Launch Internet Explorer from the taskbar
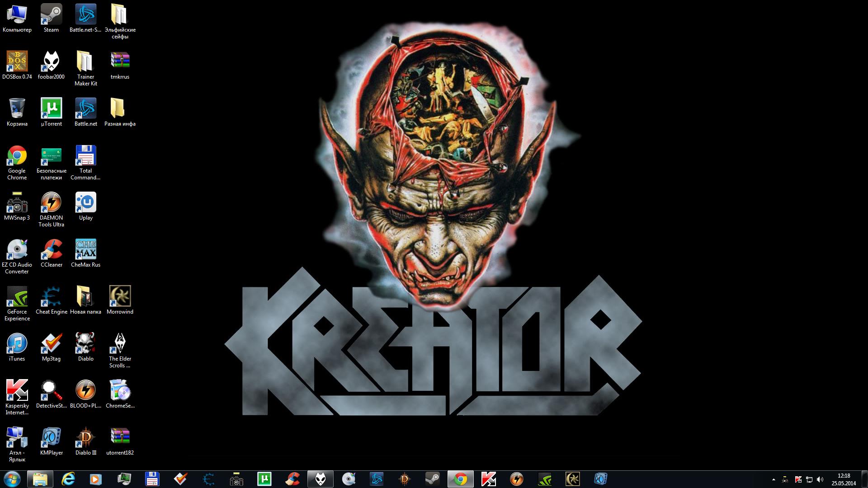Viewport: 868px width, 488px height. point(68,479)
